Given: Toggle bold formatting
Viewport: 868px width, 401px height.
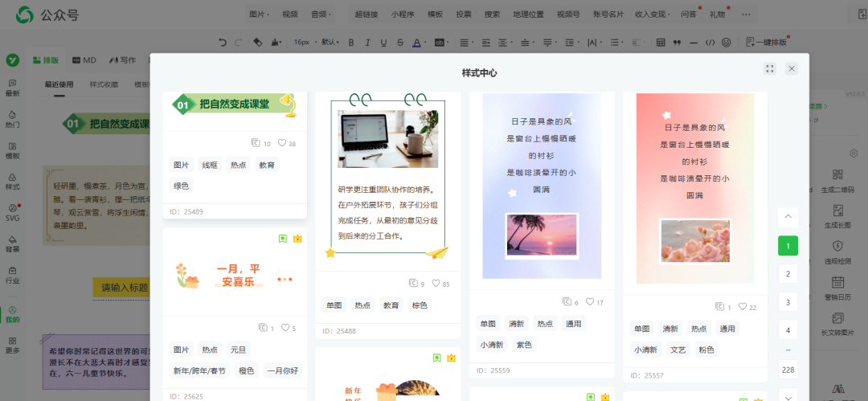Looking at the screenshot, I should point(351,42).
